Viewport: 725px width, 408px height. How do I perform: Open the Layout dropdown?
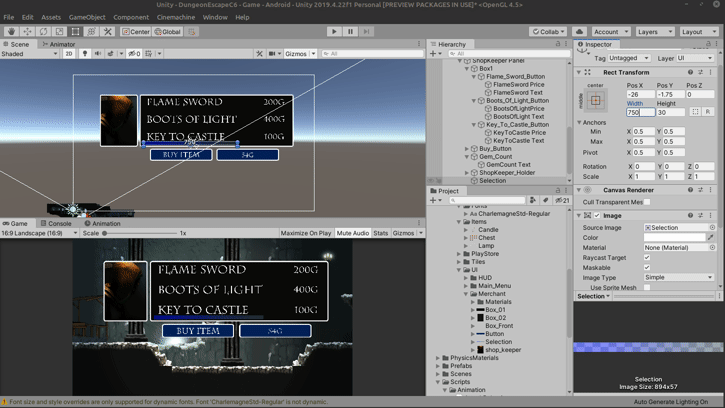698,31
